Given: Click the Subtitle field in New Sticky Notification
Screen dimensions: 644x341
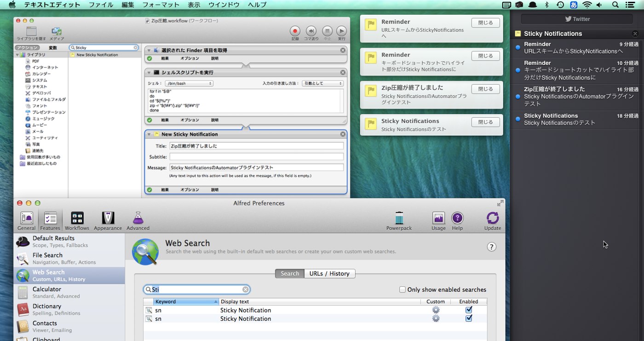Looking at the screenshot, I should click(257, 157).
